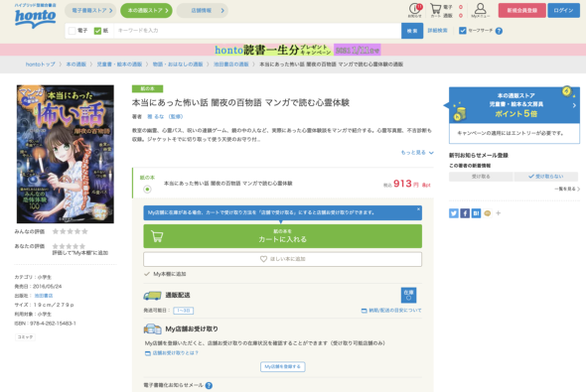Check My本棚に追加 option
This screenshot has height=392, width=586.
point(165,274)
